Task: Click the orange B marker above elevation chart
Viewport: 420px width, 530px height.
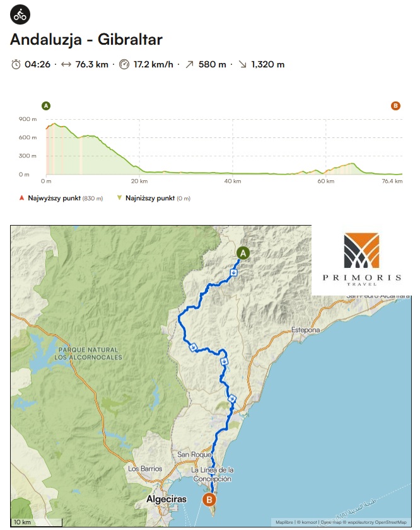Action: (395, 106)
